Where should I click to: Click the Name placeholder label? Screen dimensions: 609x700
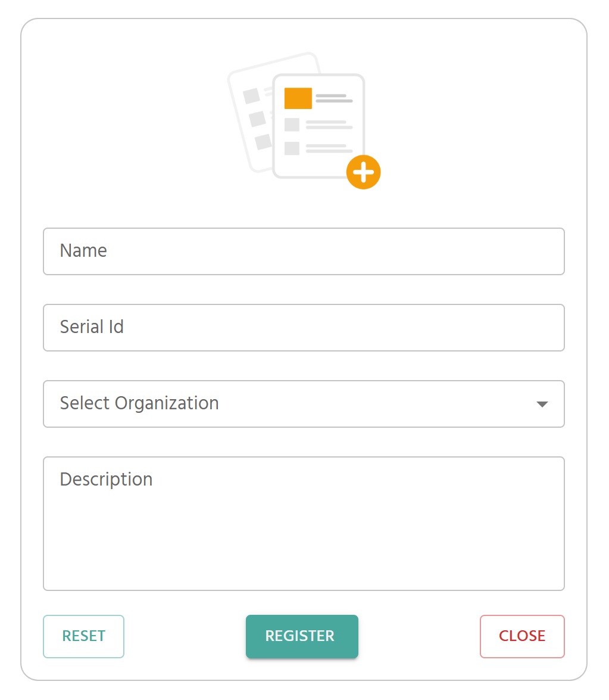pos(83,251)
